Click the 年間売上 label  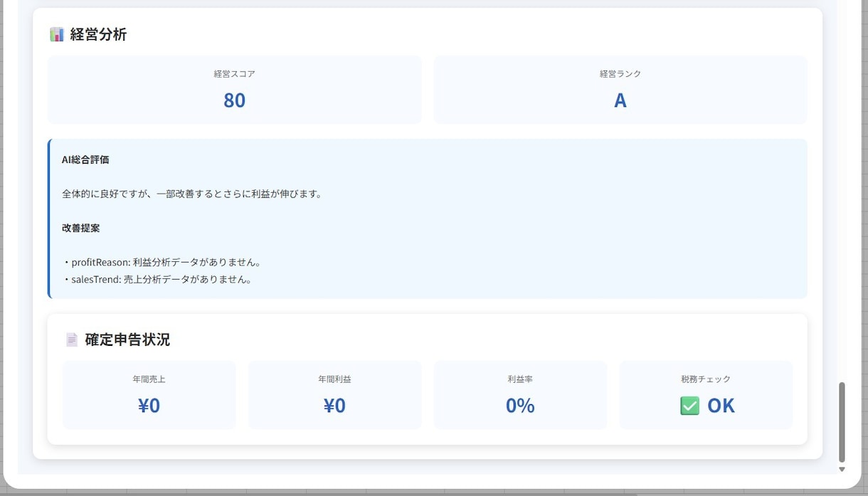[149, 379]
